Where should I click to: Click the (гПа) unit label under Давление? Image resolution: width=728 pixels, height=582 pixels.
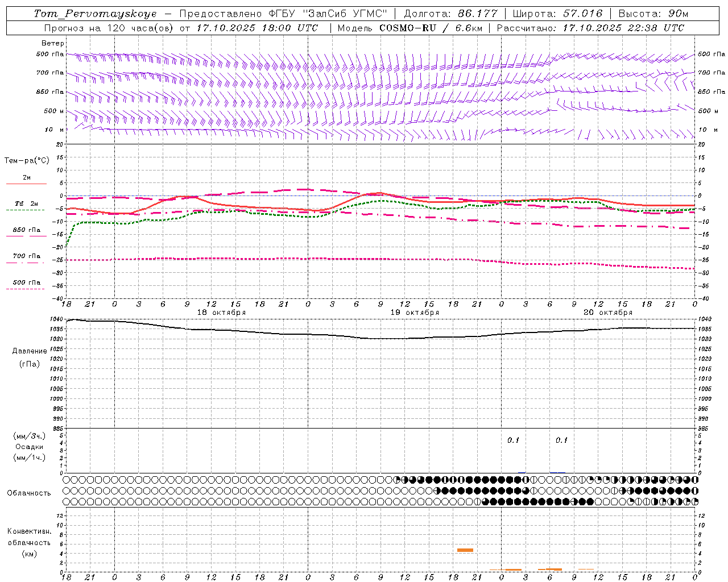29,364
